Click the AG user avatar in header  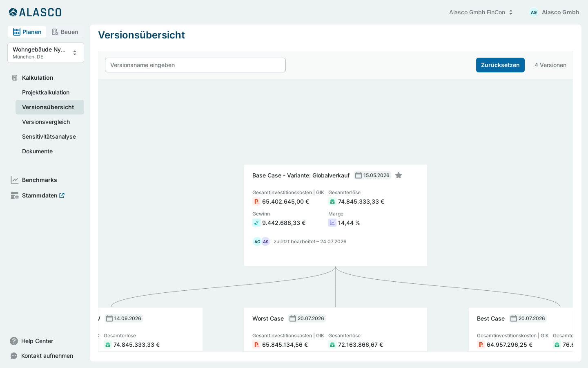pyautogui.click(x=534, y=12)
